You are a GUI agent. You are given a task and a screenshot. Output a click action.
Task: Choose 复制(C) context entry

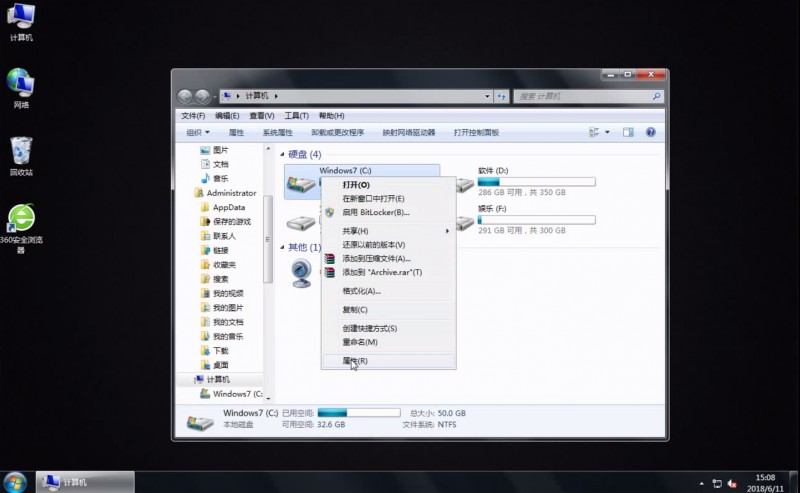[x=389, y=309]
